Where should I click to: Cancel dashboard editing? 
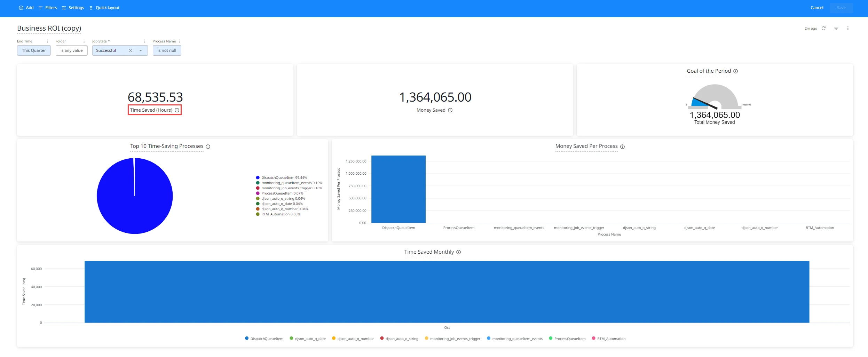(817, 8)
